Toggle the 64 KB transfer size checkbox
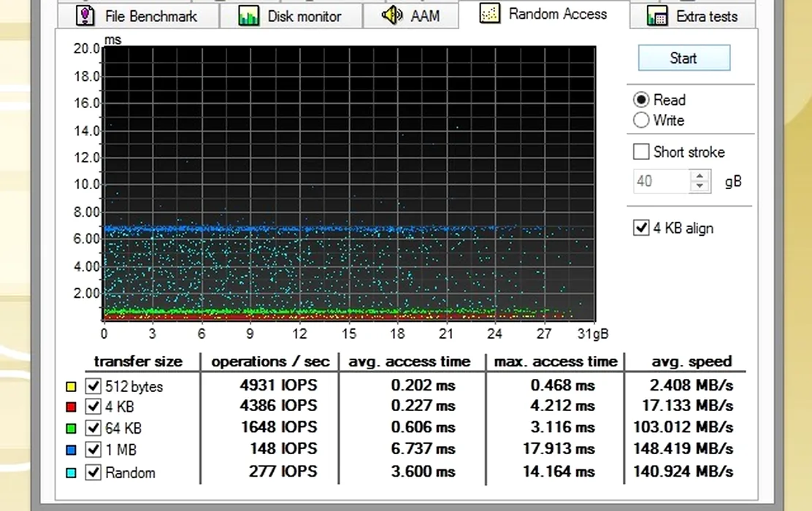 coord(93,429)
